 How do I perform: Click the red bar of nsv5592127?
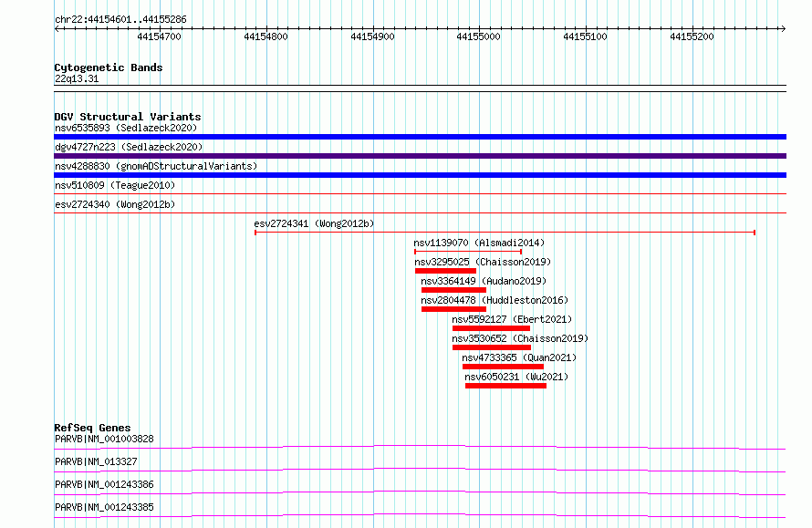click(491, 328)
